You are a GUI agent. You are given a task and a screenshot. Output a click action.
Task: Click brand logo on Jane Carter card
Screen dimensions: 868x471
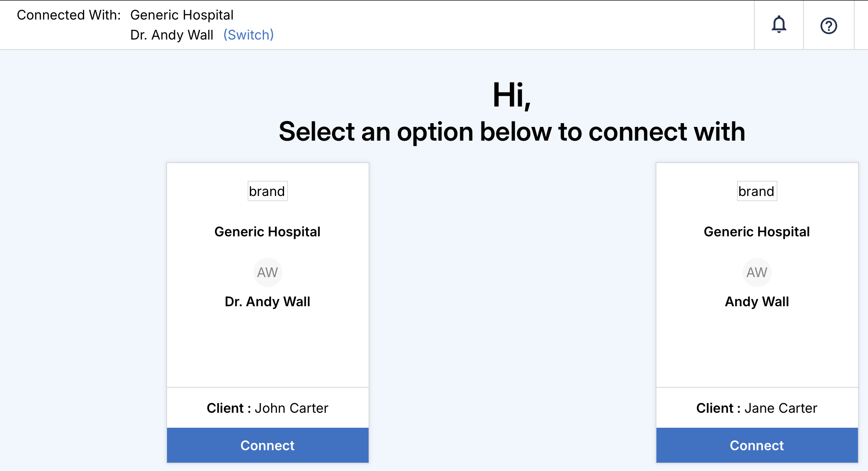(757, 191)
